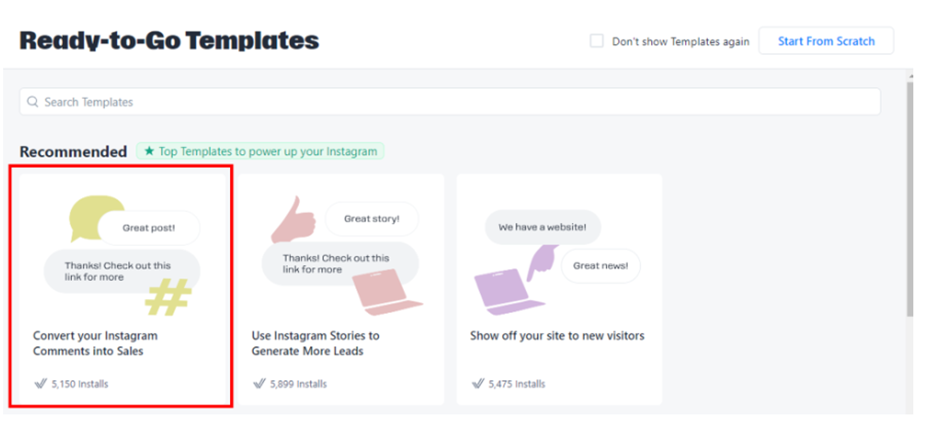Click the vertical scrollbar on the right
940x436 pixels.
pos(908,200)
